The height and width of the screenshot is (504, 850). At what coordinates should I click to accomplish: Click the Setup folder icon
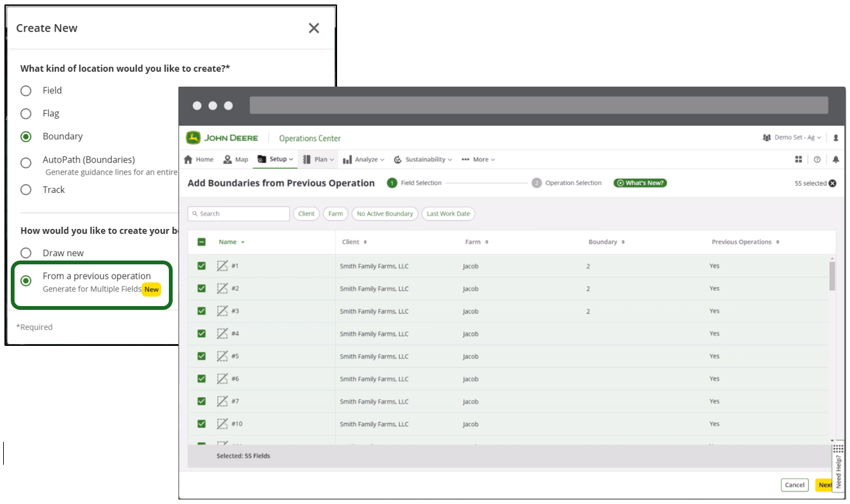[262, 159]
